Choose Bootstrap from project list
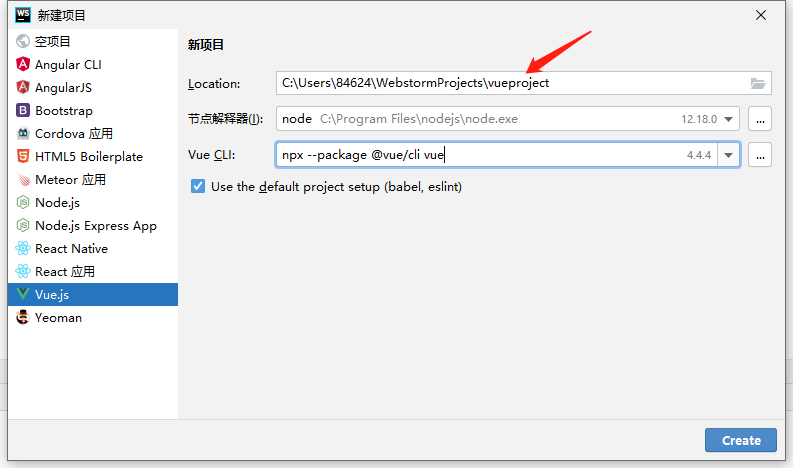Viewport: 793px width, 468px height. click(x=93, y=110)
